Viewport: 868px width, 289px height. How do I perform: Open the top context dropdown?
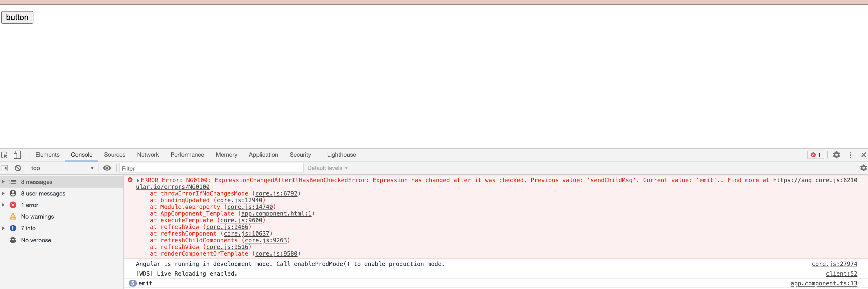pyautogui.click(x=62, y=168)
